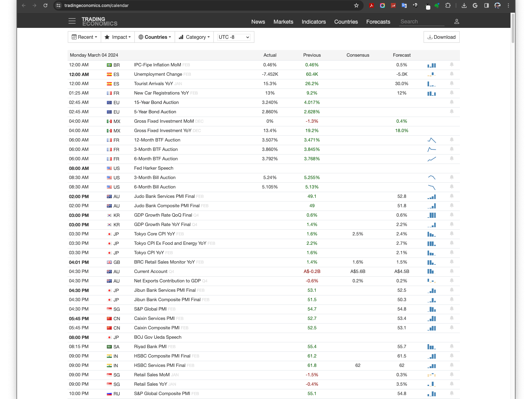Screen dimensions: 532x399
Task: Reload the page
Action: click(x=45, y=5)
